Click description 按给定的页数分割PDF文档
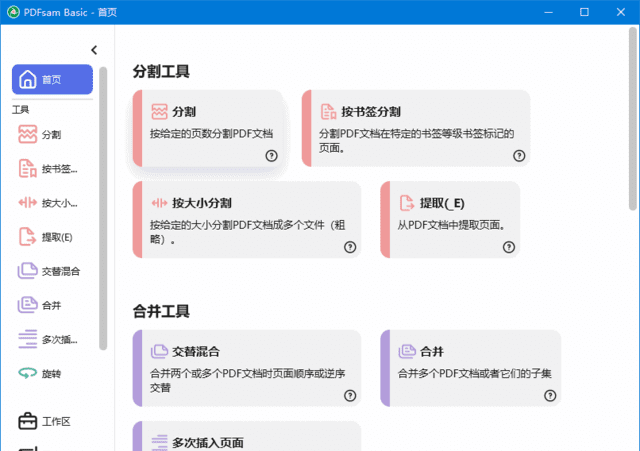This screenshot has width=640, height=451. (x=211, y=134)
